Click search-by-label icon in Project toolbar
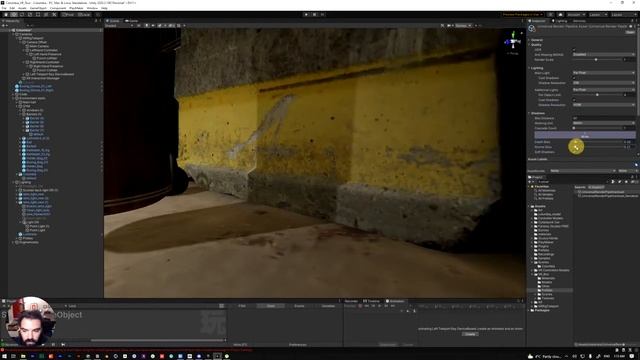 [620, 182]
